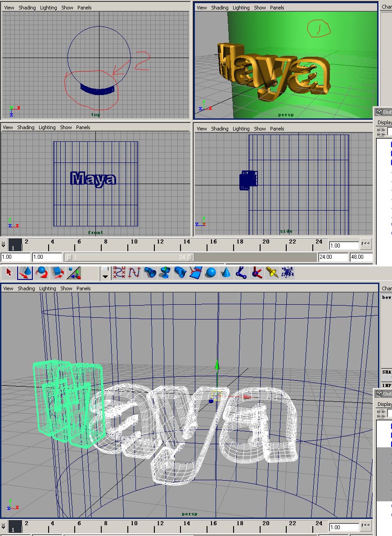
Task: Open View menu in the shaded persp panel
Action: pyautogui.click(x=202, y=8)
